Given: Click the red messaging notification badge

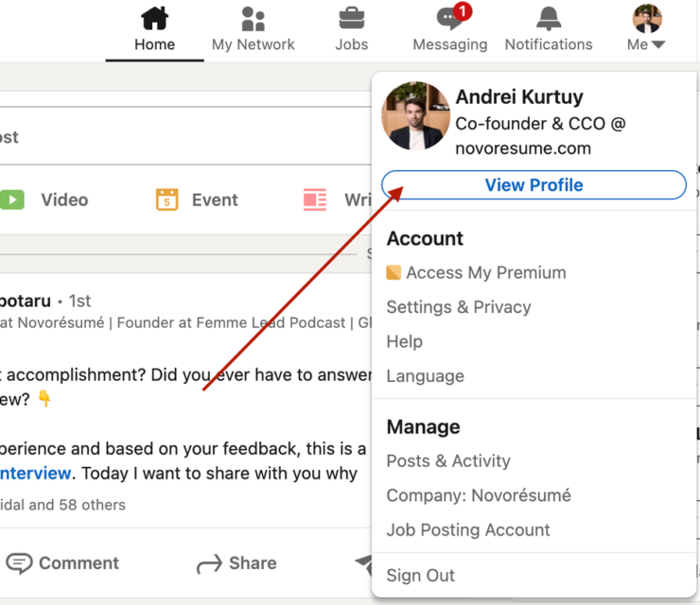Looking at the screenshot, I should pos(463,11).
